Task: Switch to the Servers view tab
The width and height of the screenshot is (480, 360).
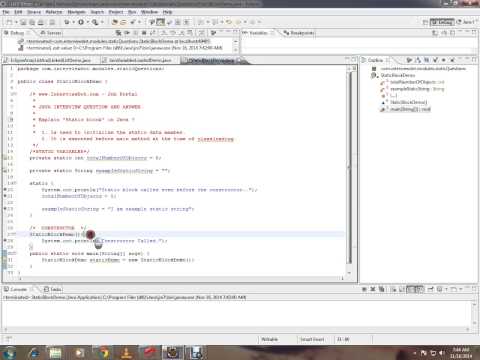Action: pyautogui.click(x=51, y=33)
